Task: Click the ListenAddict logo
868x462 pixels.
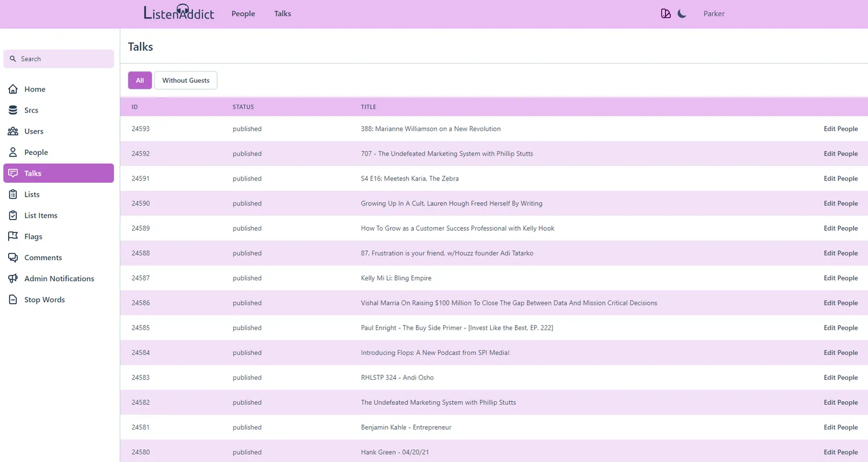Action: (x=179, y=13)
